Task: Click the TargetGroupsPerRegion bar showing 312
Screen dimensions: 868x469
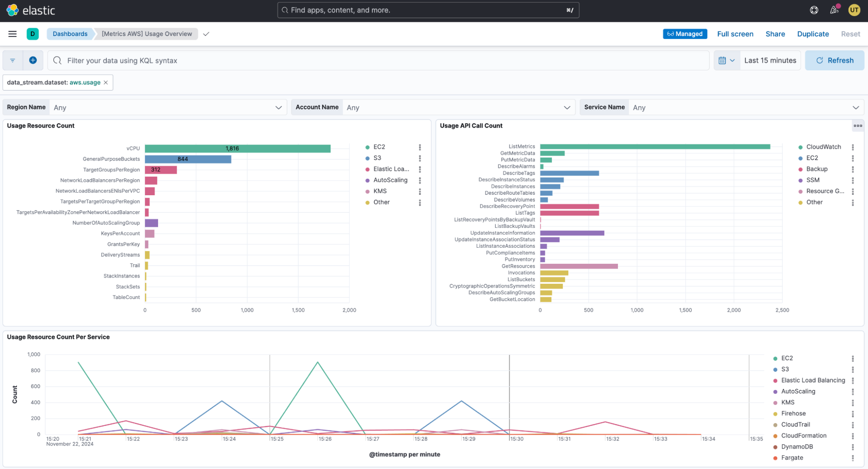Action: [161, 170]
